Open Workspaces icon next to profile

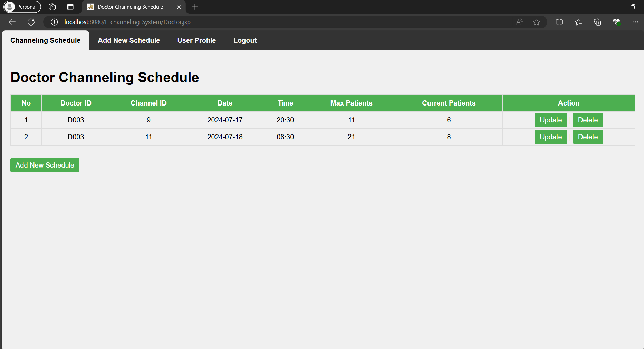52,7
